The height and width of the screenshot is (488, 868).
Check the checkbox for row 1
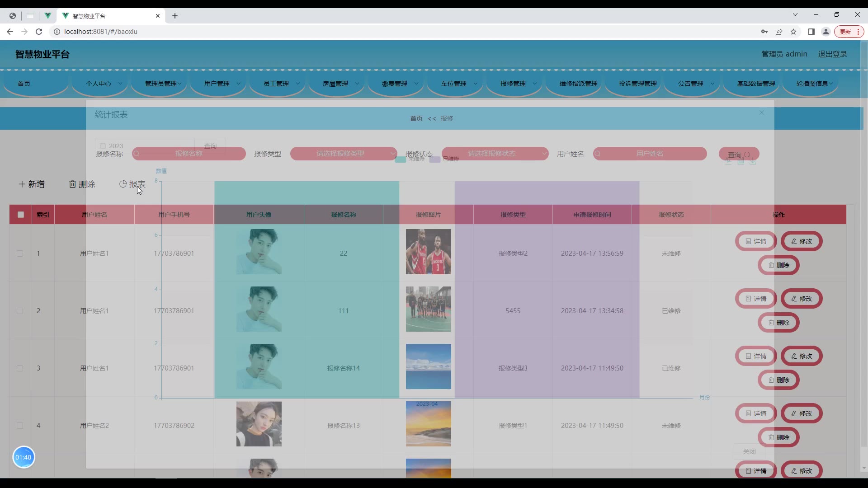tap(20, 253)
